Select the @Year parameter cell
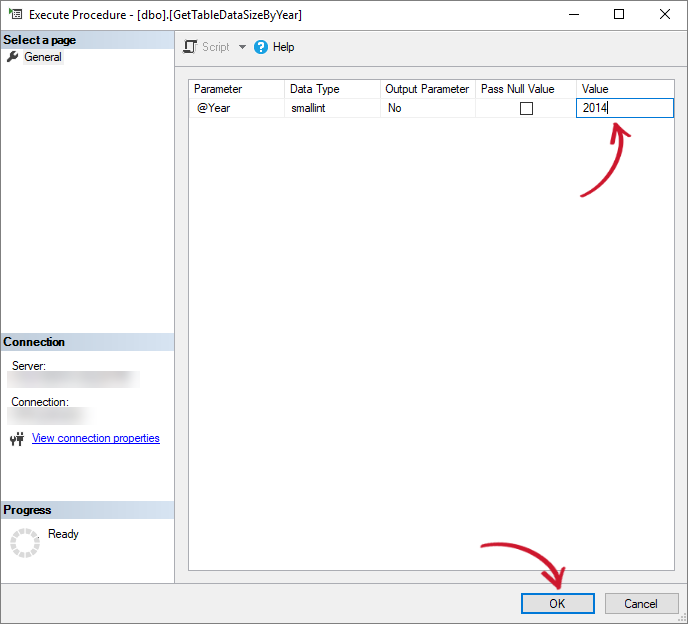This screenshot has height=624, width=688. coord(236,108)
